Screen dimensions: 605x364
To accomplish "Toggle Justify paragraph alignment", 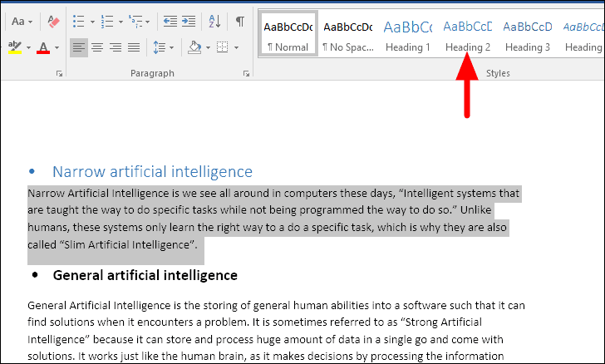I will (134, 47).
